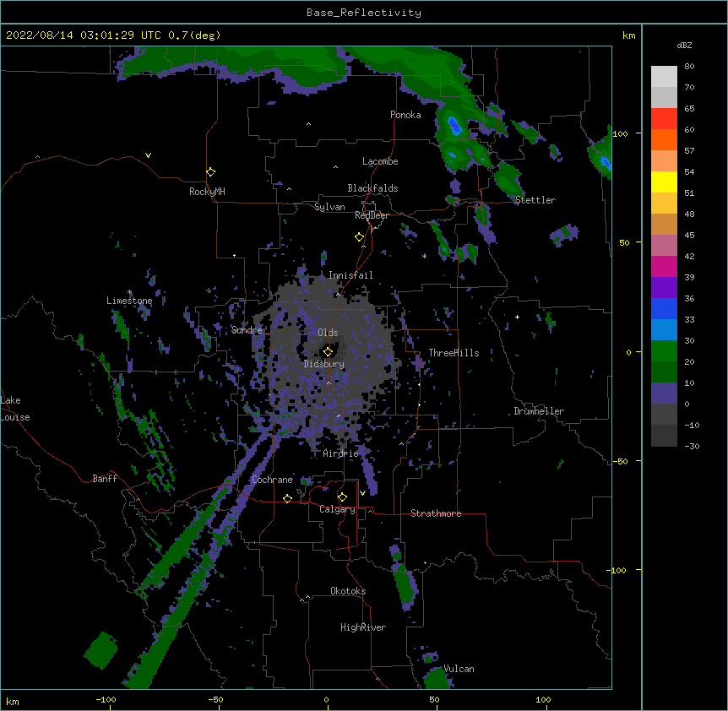728x711 pixels.
Task: Click the white asterisk marker above Limestone
Action: pyautogui.click(x=130, y=292)
